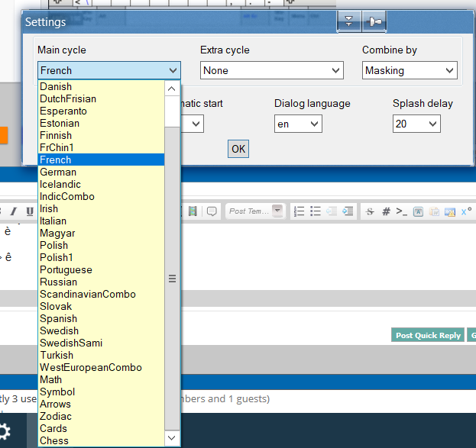Click the hash code tag icon
This screenshot has height=448, width=476.
386,211
